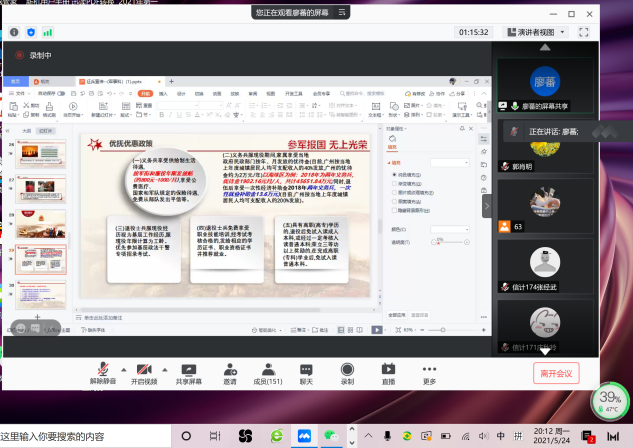Expand audio options arrow beside microphone
The width and height of the screenshot is (633, 448).
[x=123, y=368]
